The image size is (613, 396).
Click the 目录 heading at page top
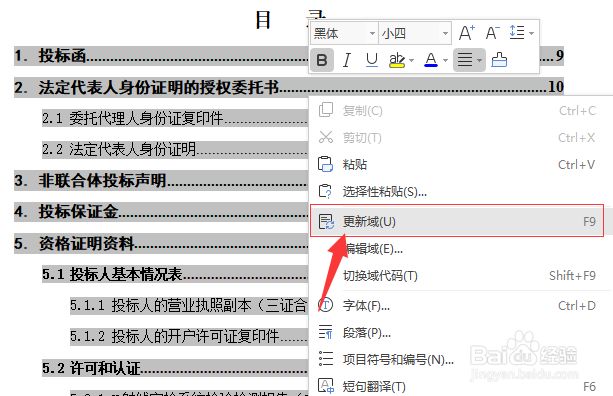pos(290,19)
